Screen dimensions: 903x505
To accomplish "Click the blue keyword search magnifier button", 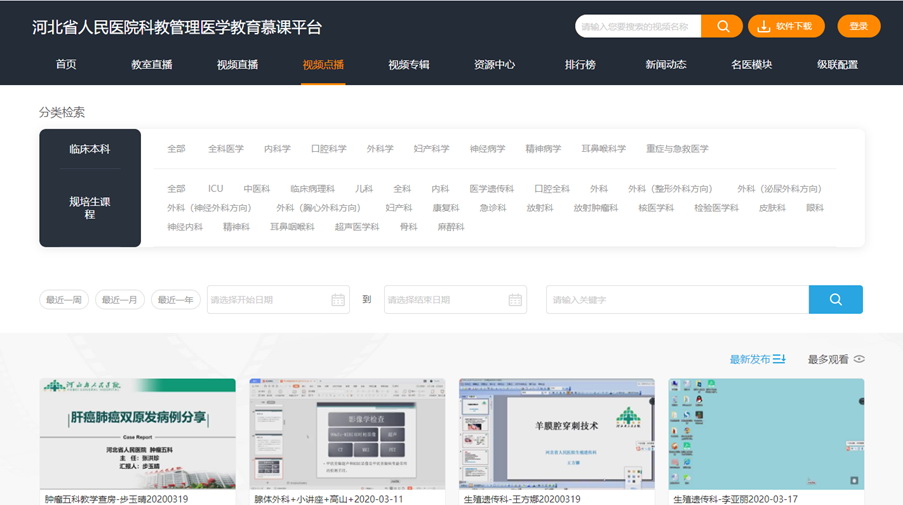I will [x=835, y=299].
